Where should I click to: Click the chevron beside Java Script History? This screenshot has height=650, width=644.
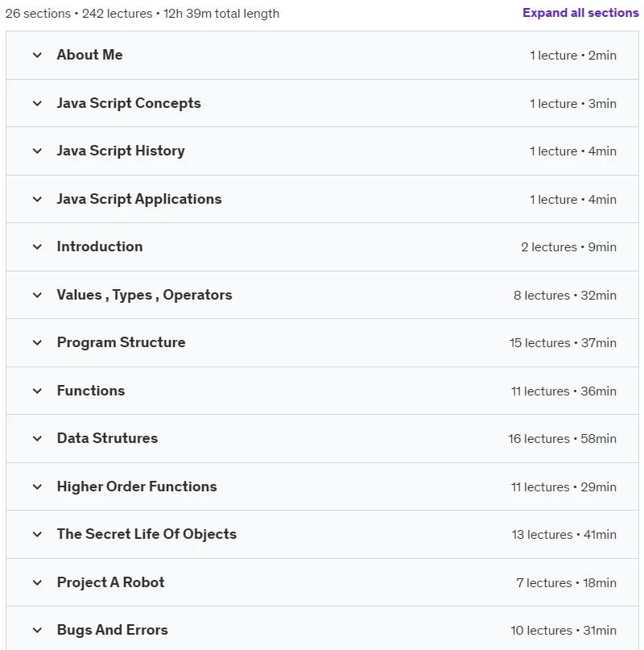(37, 151)
